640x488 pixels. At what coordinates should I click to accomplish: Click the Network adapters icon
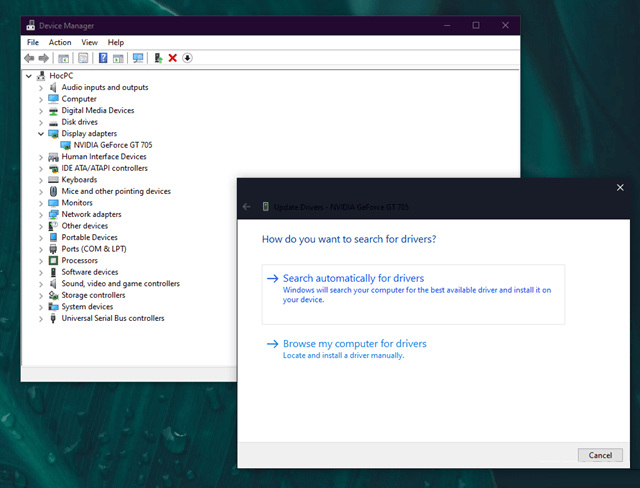click(x=53, y=215)
